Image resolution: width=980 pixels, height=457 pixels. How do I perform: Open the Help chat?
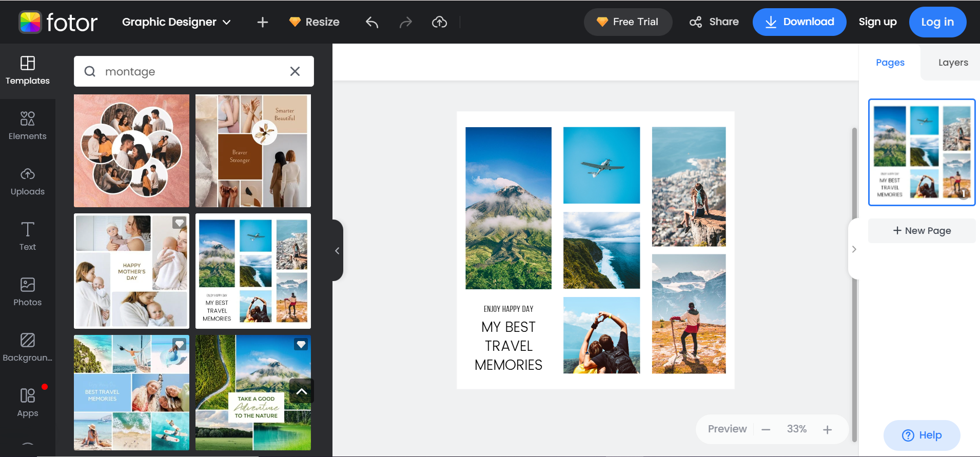922,435
